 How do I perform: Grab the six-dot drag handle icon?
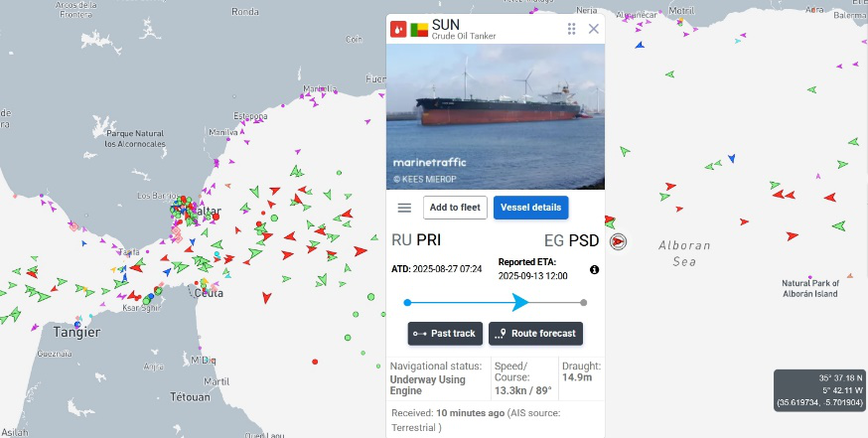click(x=572, y=29)
